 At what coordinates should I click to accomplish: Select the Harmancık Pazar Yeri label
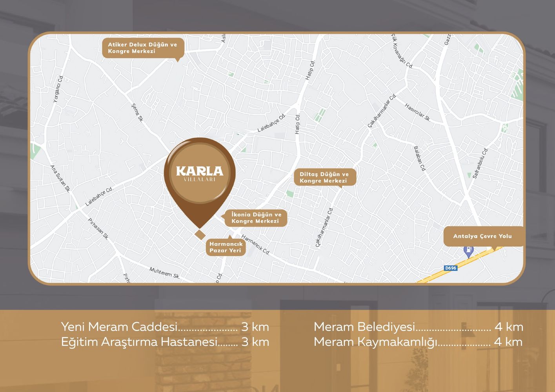(226, 247)
